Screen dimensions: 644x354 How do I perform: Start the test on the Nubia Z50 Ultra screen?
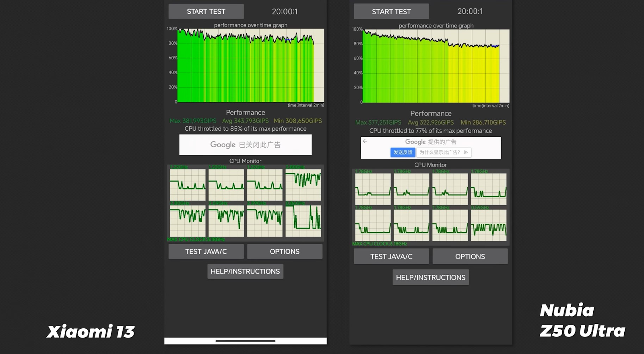pos(391,12)
